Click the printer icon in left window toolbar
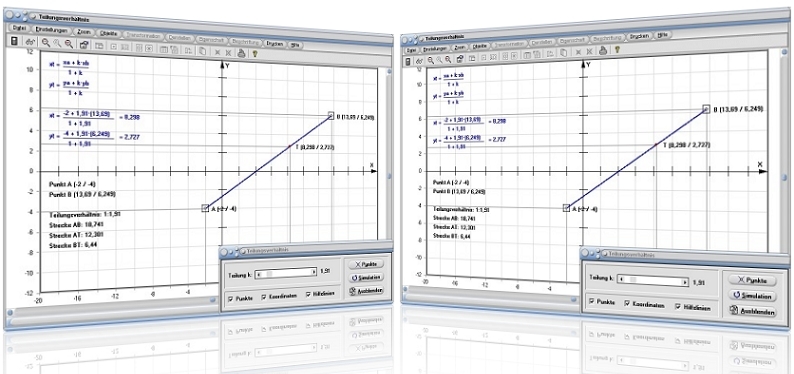Viewport: 794px width, 374px height. [x=241, y=52]
